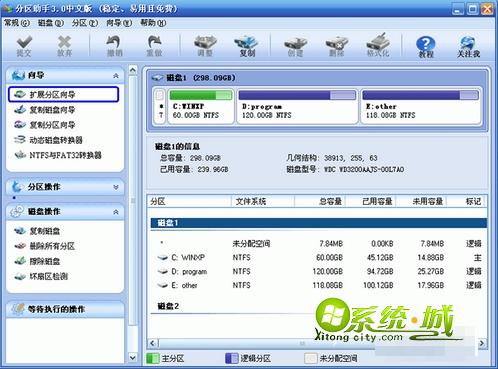Click the left panel scrollbar up arrow
Image resolution: width=498 pixels, height=369 pixels.
(133, 70)
